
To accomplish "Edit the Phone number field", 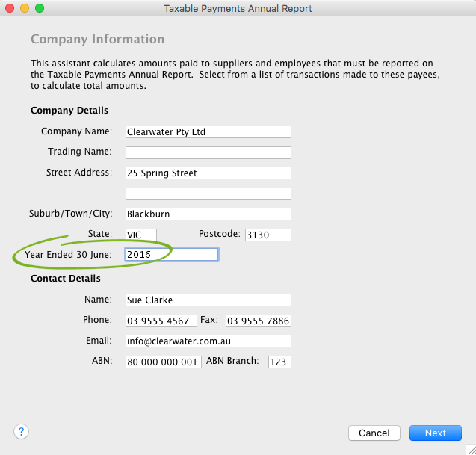I will pyautogui.click(x=161, y=321).
